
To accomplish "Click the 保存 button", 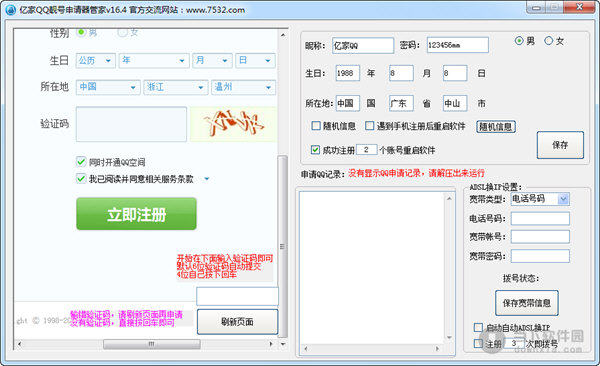I will click(x=560, y=145).
